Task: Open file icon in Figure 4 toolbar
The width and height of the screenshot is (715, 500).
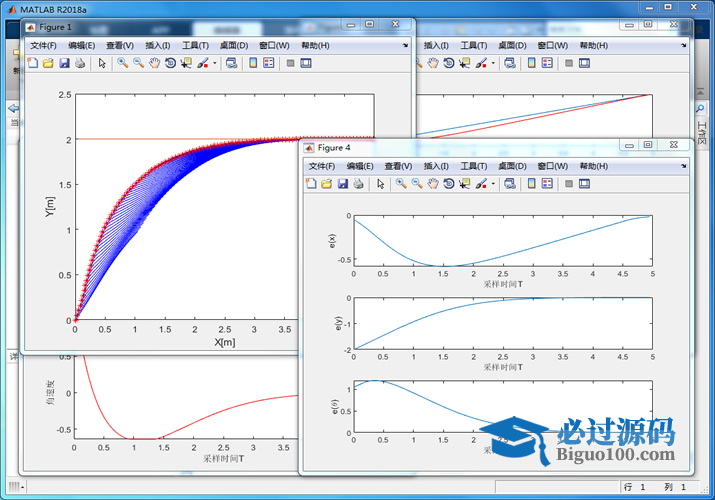Action: coord(326,184)
